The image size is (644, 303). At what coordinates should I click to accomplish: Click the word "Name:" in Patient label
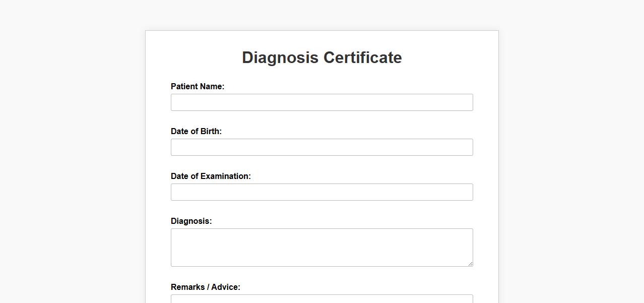tap(213, 87)
